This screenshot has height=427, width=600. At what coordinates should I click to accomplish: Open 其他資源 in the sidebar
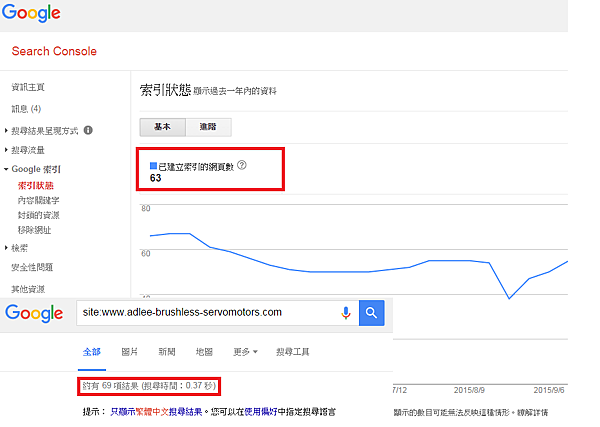(x=28, y=289)
